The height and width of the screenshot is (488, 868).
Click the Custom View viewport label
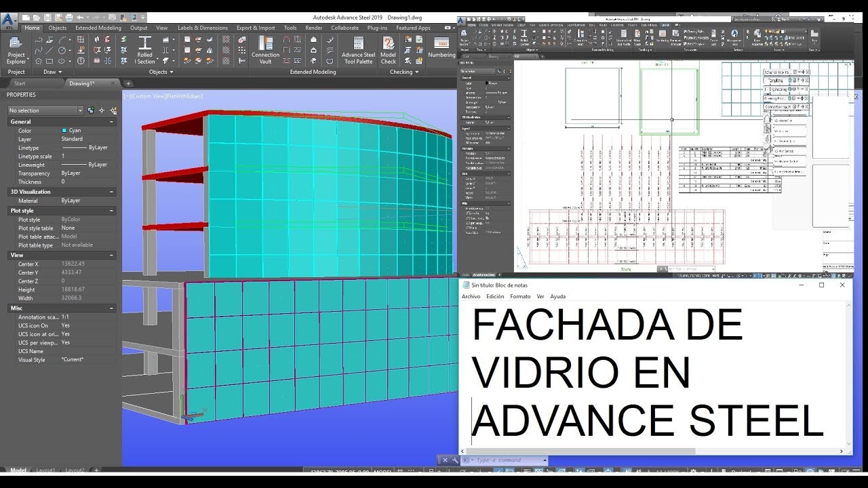[x=147, y=96]
